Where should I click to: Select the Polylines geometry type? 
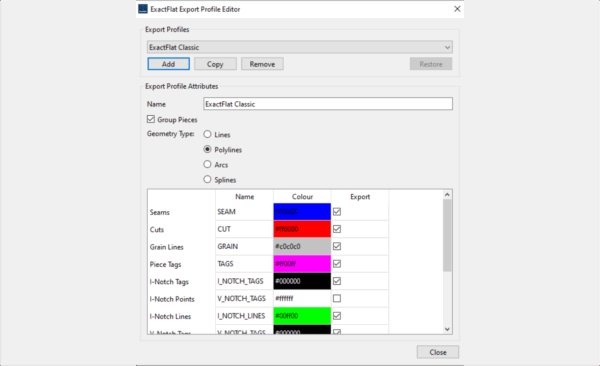(207, 149)
